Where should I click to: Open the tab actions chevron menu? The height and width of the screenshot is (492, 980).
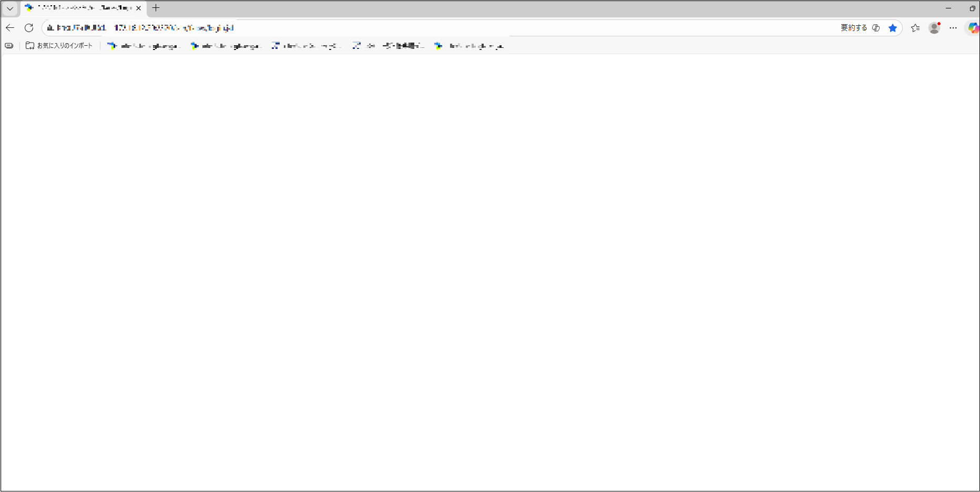point(9,8)
